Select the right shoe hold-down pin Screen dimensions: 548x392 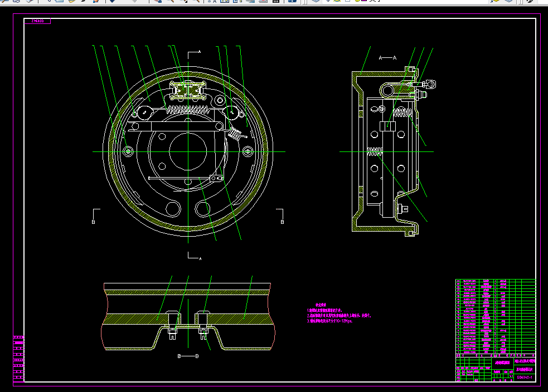click(x=248, y=151)
